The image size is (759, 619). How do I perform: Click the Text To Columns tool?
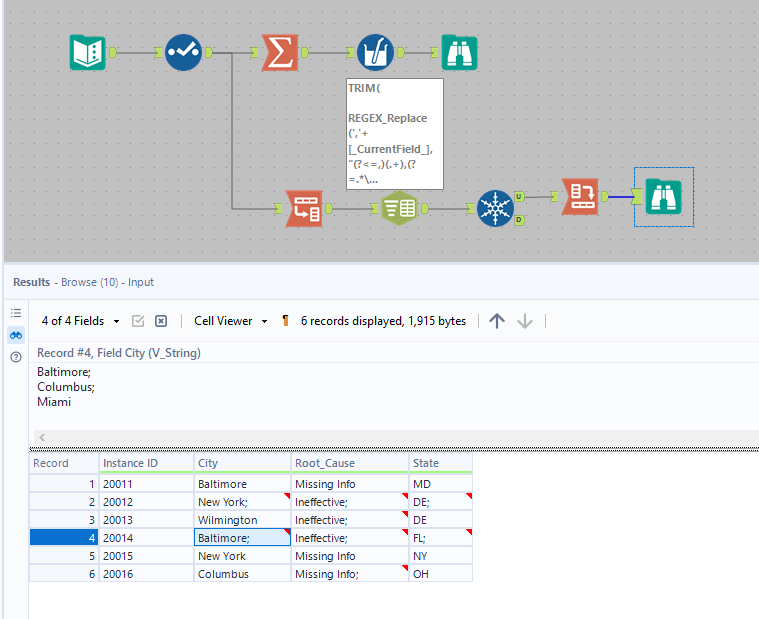click(x=303, y=208)
